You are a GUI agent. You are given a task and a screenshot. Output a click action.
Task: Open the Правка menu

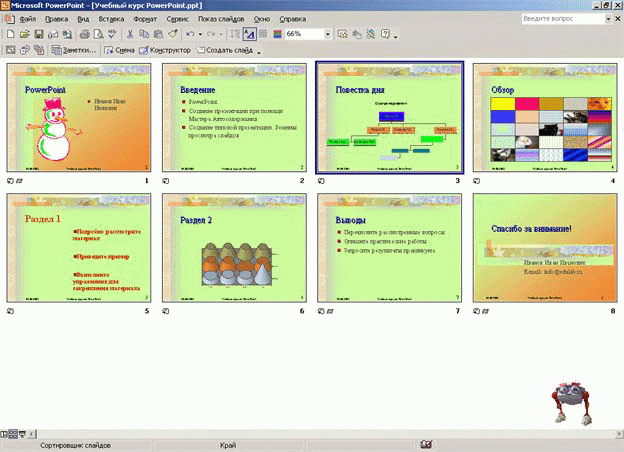(57, 19)
